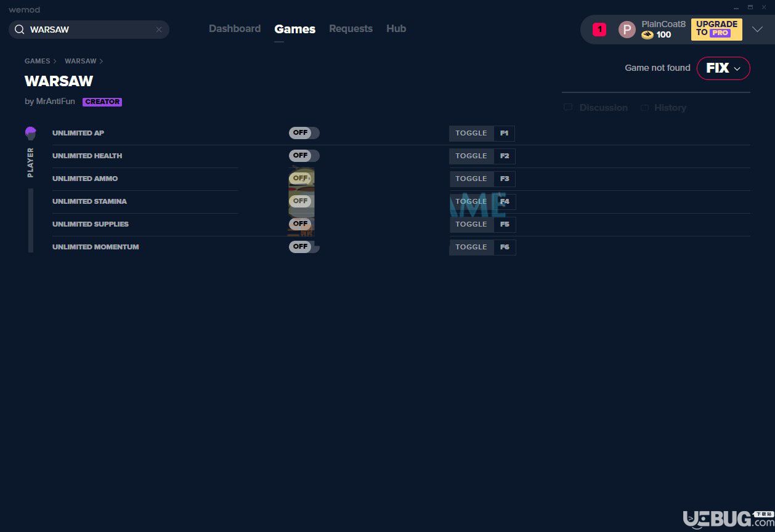Click the purple CREATOR badge
775x532 pixels.
click(102, 102)
